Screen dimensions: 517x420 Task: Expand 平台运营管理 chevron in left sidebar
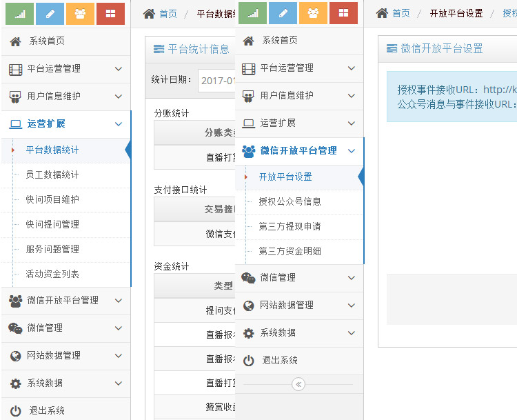coord(119,69)
